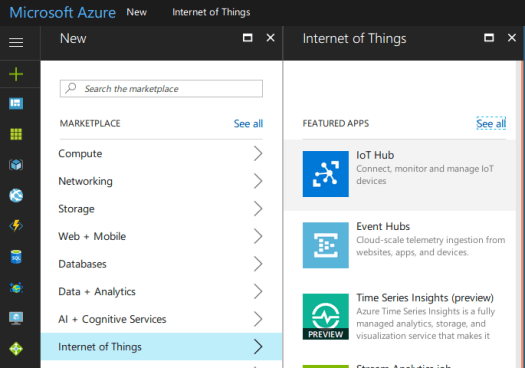
Task: Open Time Series Insights (preview) title
Action: [425, 298]
